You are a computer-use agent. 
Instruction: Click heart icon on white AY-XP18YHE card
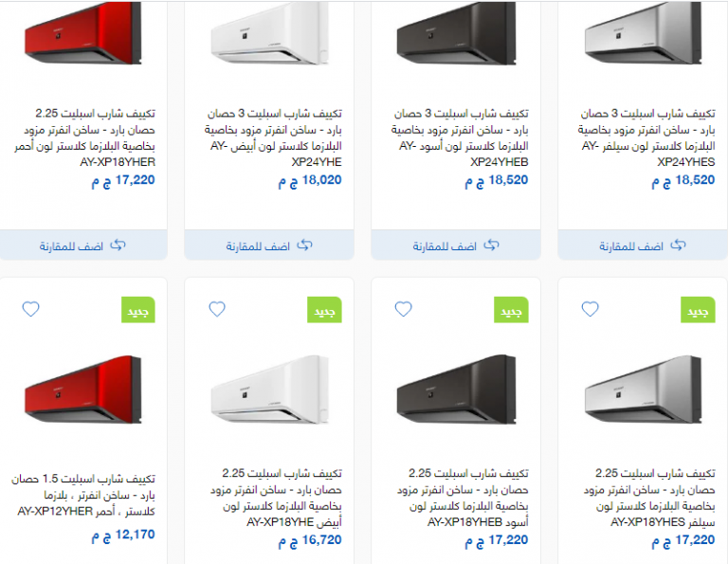click(217, 309)
